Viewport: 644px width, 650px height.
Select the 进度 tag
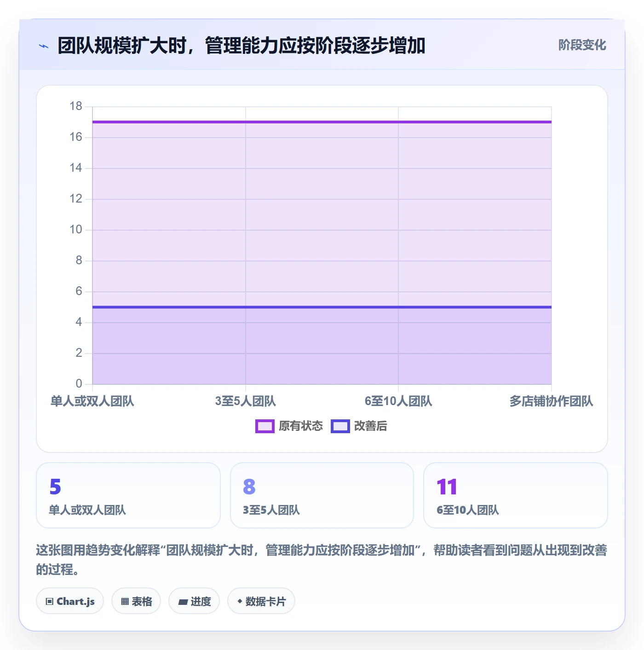coord(194,601)
